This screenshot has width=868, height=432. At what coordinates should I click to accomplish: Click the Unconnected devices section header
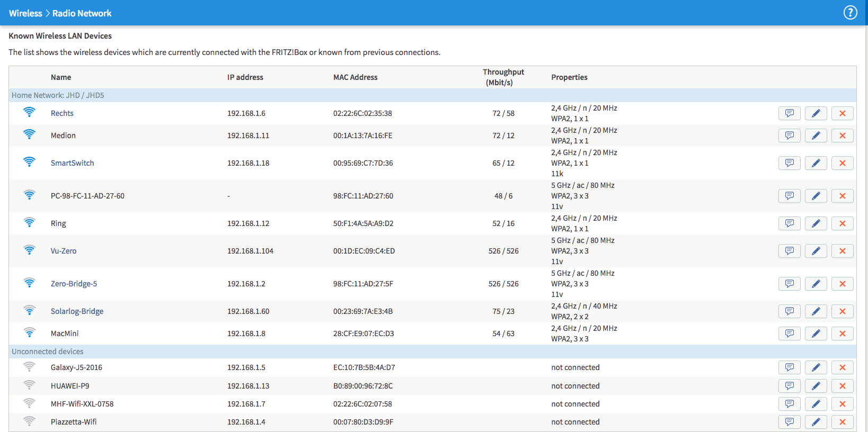(x=48, y=352)
